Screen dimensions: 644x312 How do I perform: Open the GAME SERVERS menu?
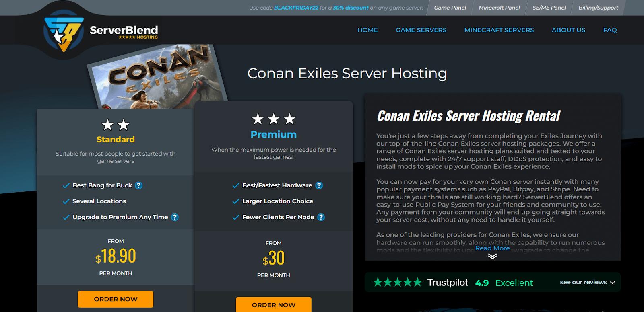pyautogui.click(x=421, y=30)
